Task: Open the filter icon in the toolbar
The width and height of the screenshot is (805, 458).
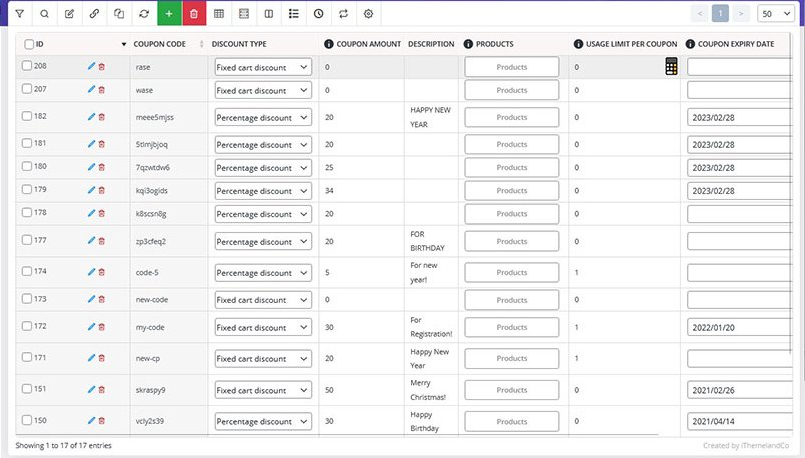Action: [x=18, y=14]
